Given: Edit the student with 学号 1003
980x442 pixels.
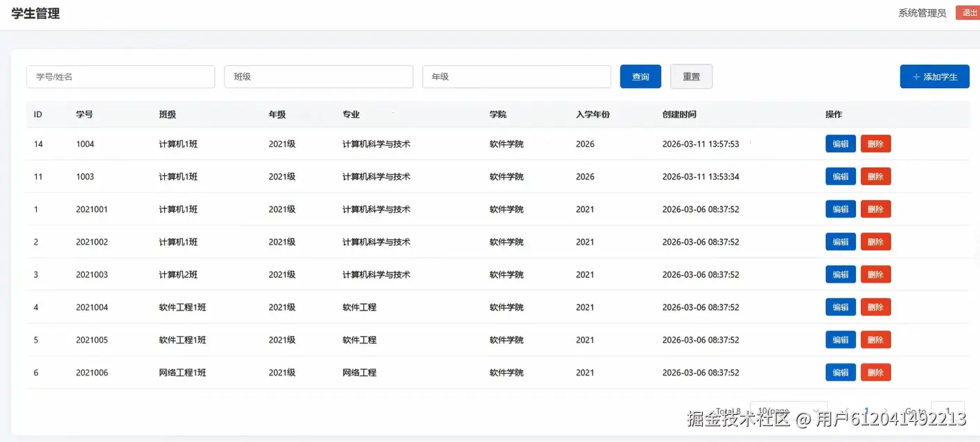Looking at the screenshot, I should click(841, 177).
